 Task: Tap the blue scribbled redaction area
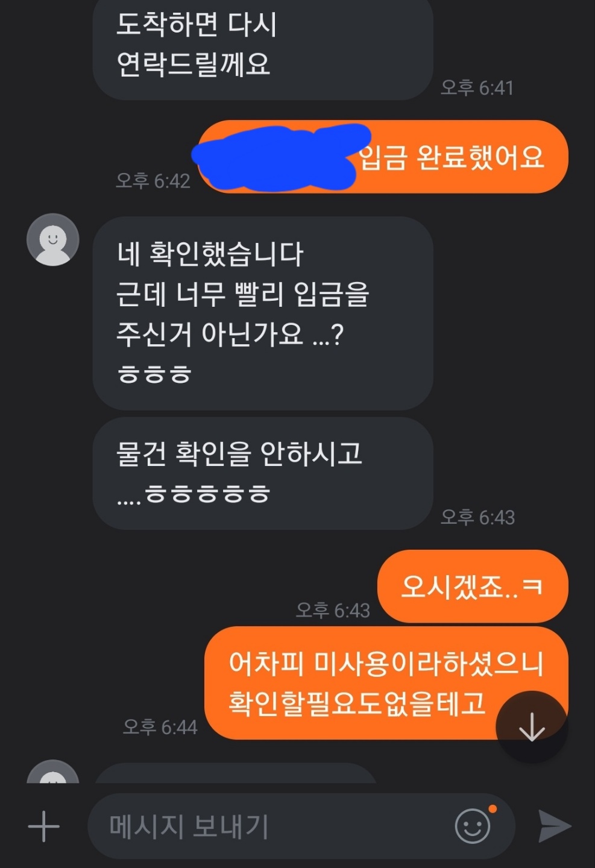[280, 157]
